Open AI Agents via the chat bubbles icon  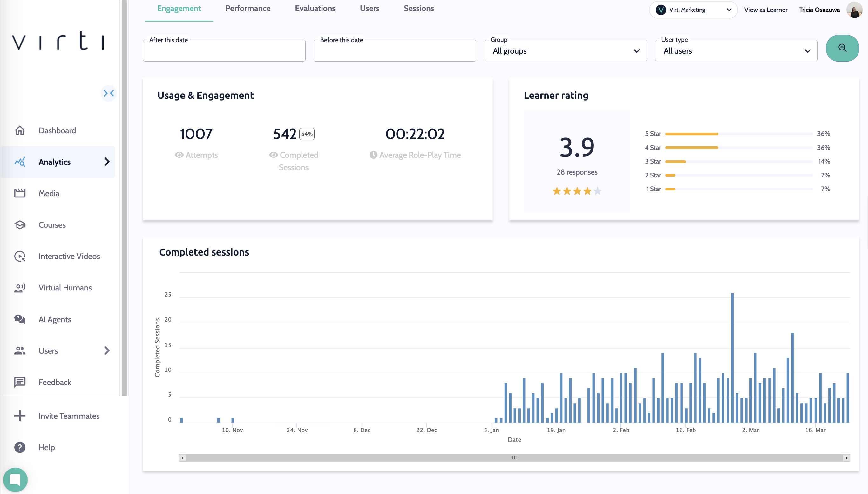[20, 319]
